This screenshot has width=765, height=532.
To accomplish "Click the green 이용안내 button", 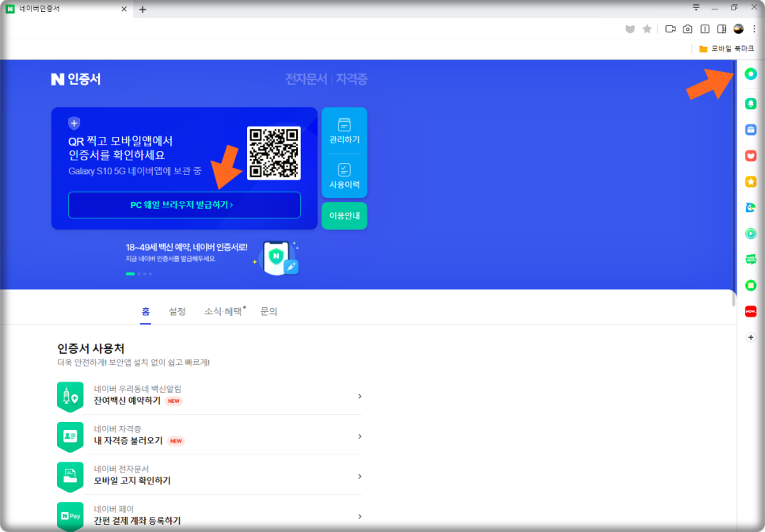I will pos(344,215).
